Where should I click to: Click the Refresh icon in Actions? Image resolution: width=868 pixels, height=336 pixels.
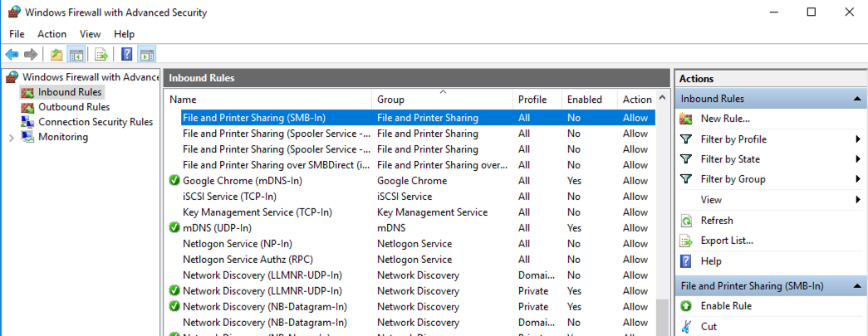click(686, 221)
